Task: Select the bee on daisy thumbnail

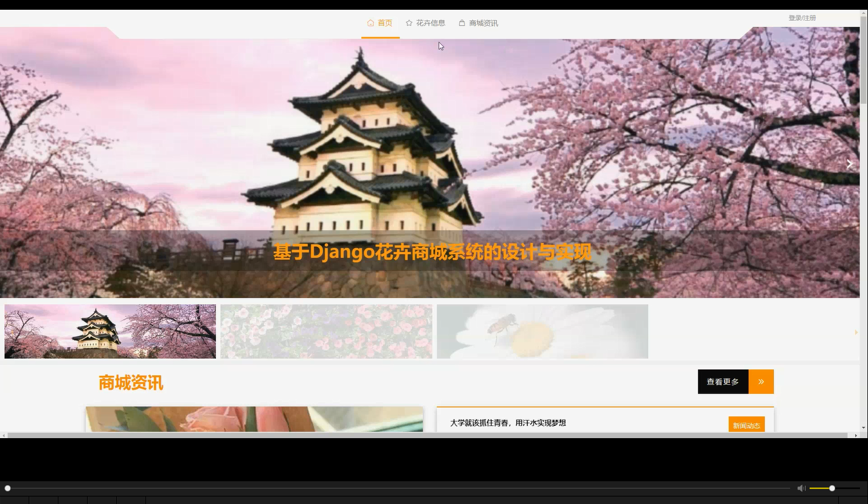Action: (542, 331)
